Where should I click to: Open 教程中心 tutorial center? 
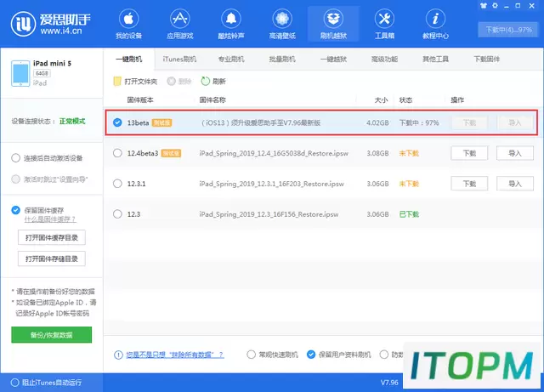tap(435, 25)
